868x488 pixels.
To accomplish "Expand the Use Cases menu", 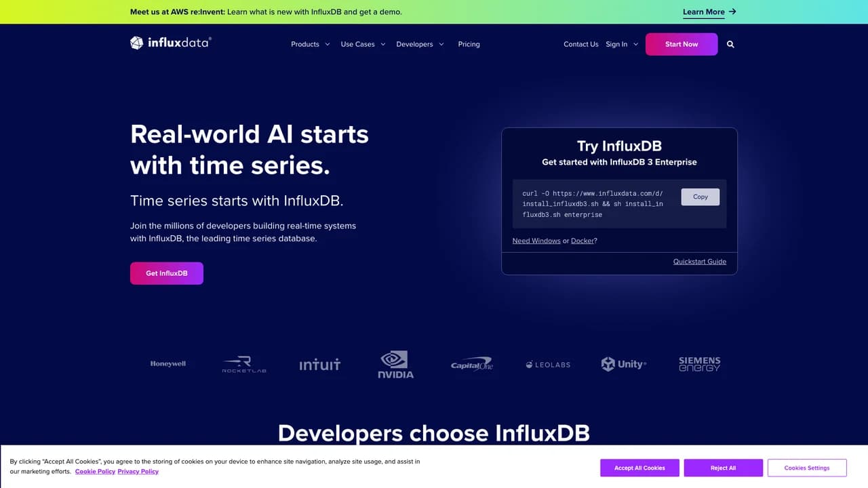I will pos(363,44).
